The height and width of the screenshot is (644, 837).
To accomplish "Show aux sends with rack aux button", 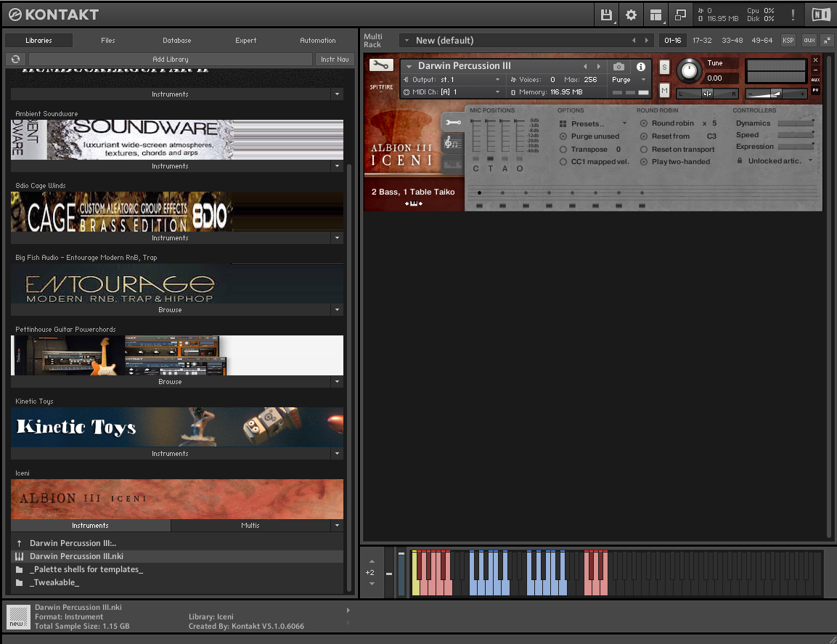I will coord(809,40).
